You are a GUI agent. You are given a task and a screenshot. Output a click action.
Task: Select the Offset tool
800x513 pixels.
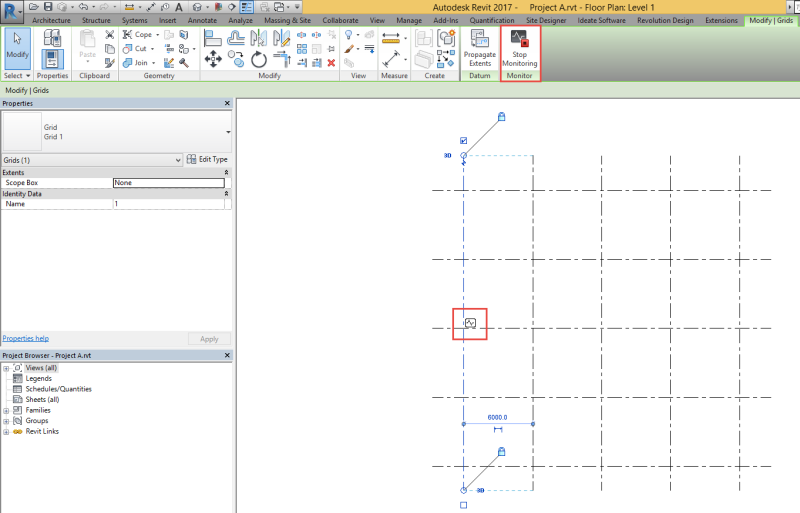point(236,38)
